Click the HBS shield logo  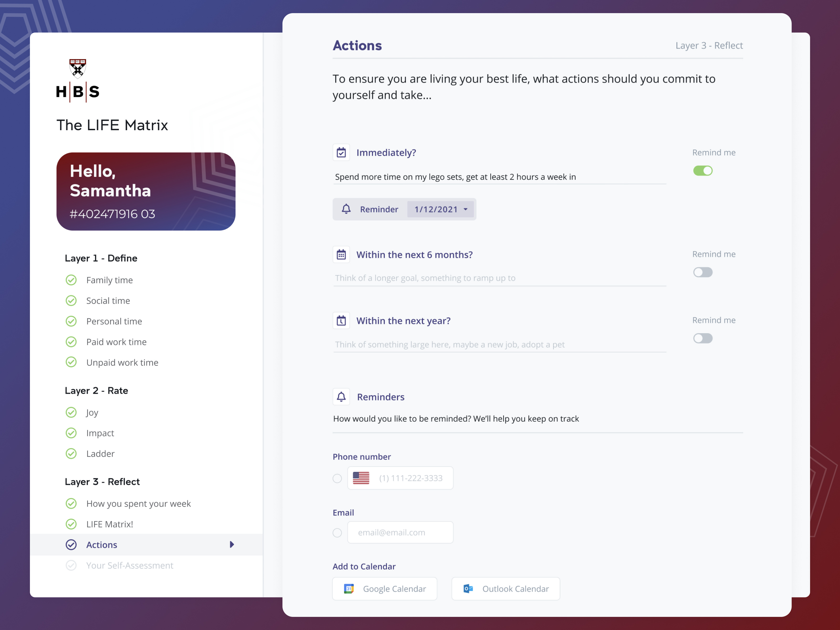pos(78,68)
